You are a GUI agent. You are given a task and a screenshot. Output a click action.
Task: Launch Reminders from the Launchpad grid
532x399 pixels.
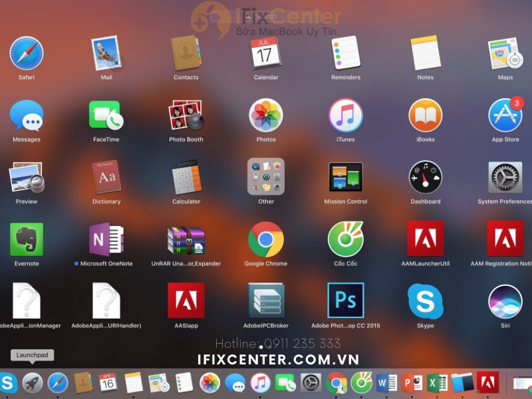345,53
